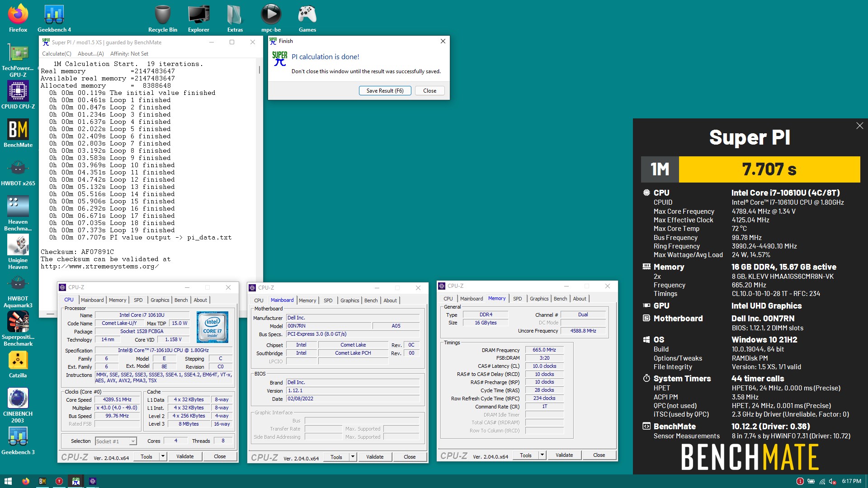Open the BenchMate desktop icon
This screenshot has height=488, width=868.
click(18, 133)
